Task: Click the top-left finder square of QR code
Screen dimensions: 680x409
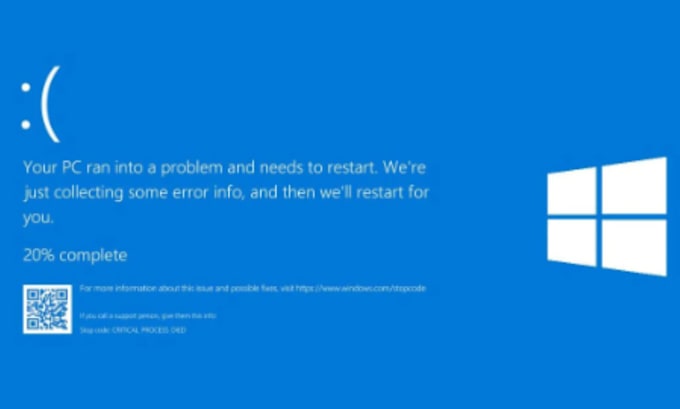Action: [33, 295]
